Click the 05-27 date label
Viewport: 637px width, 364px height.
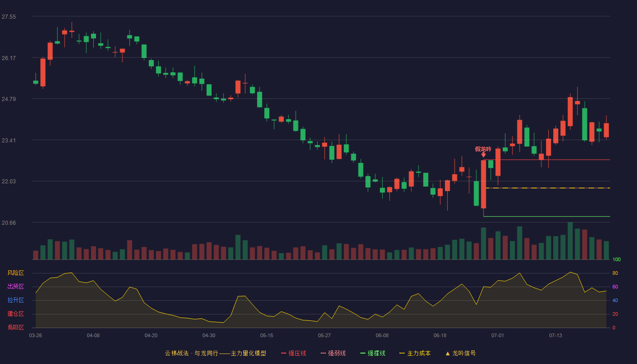(x=324, y=335)
